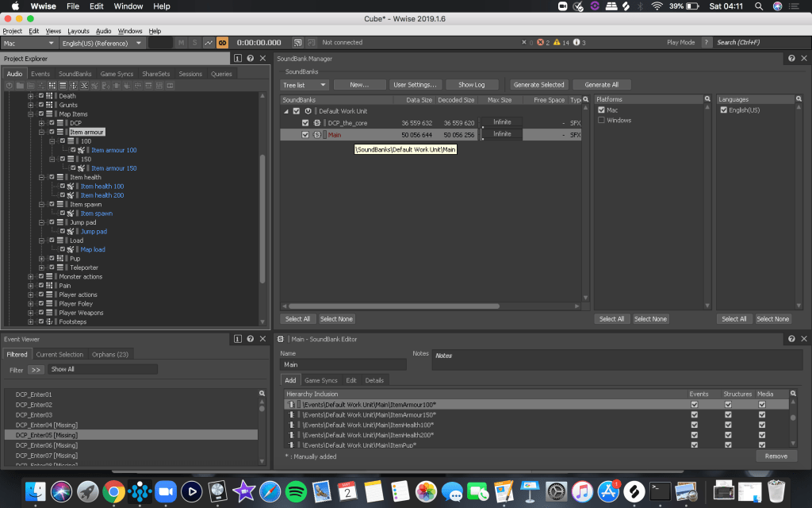Switch to the Game Syncs explorer tab
812x508 pixels.
[x=117, y=74]
